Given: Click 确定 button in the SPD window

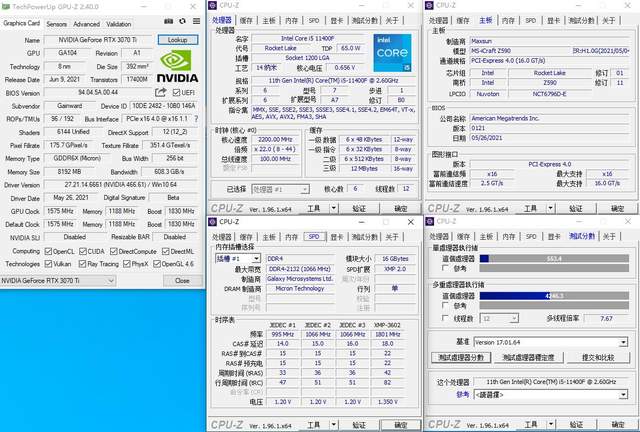Looking at the screenshot, I should click(400, 425).
